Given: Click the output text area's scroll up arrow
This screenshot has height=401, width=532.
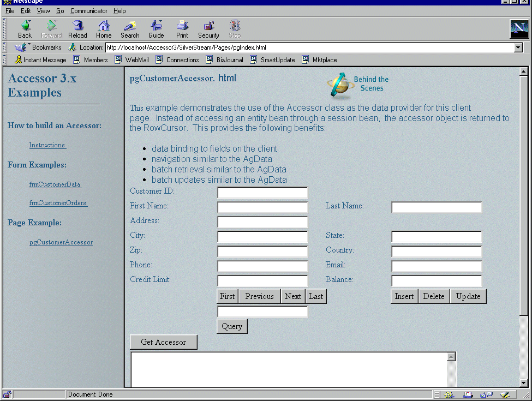Looking at the screenshot, I should [451, 357].
